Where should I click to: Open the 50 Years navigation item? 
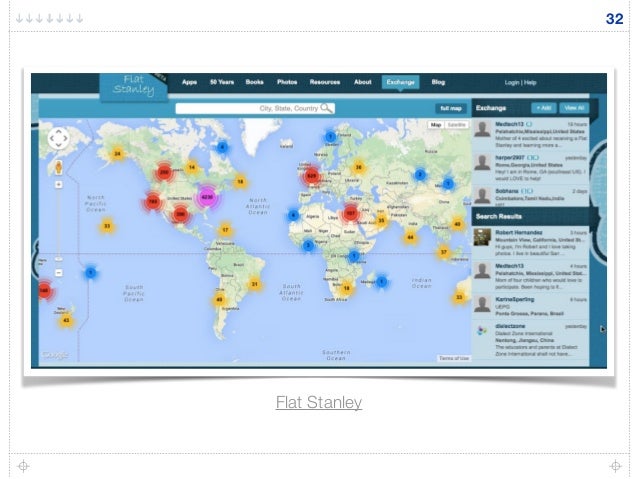pyautogui.click(x=222, y=82)
